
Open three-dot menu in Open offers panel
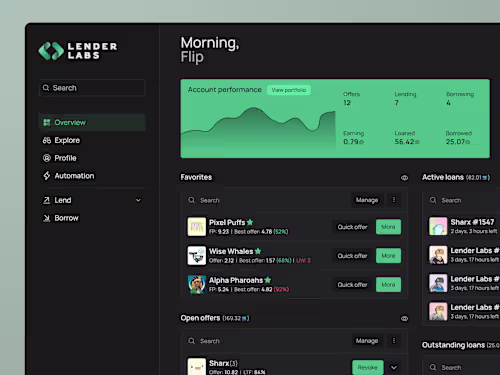click(x=394, y=341)
